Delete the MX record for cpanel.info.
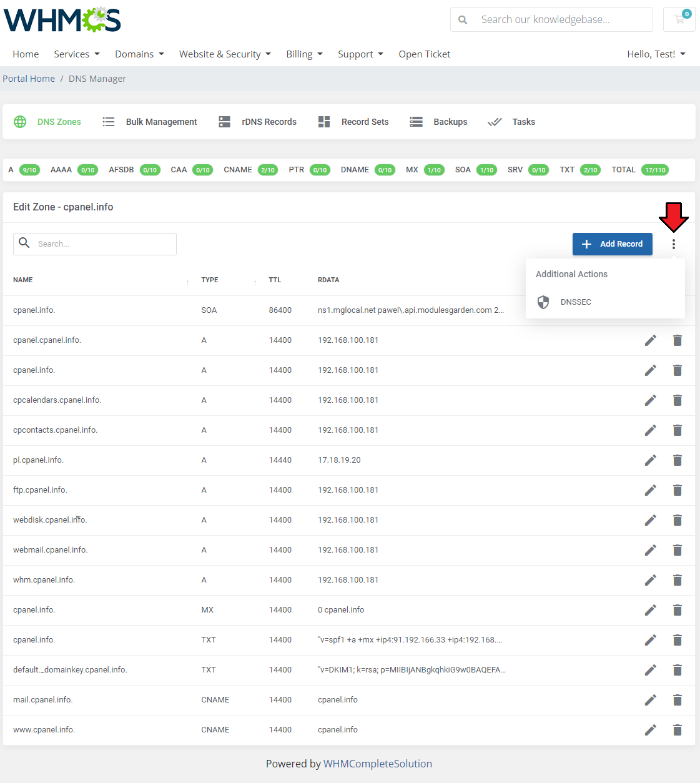The height and width of the screenshot is (783, 700). (678, 610)
